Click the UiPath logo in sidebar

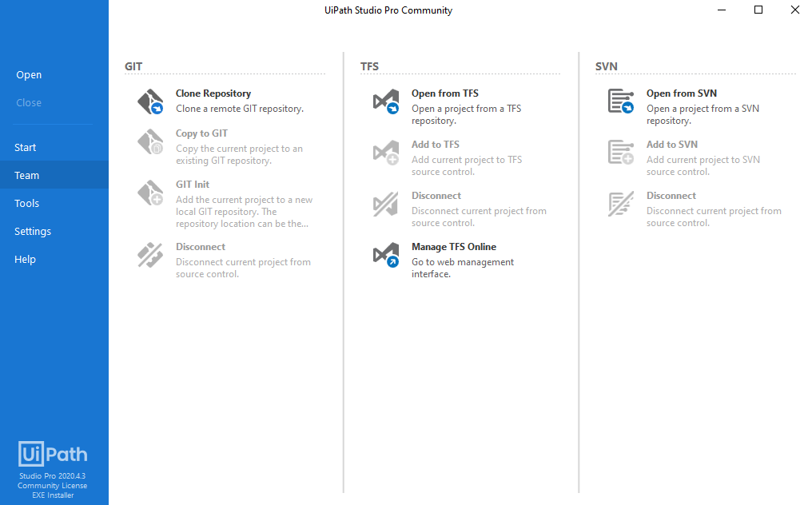pos(53,454)
